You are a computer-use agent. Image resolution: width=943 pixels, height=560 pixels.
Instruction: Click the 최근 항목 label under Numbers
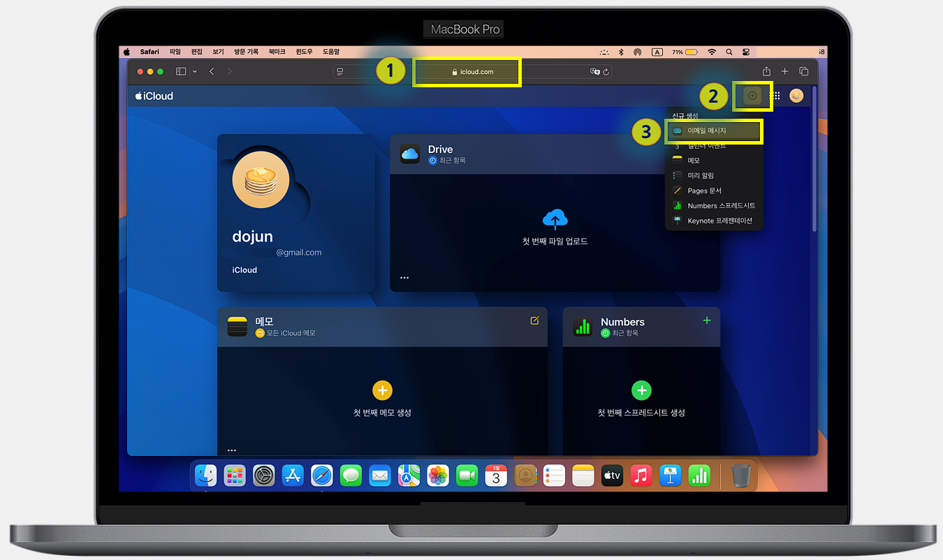[624, 333]
